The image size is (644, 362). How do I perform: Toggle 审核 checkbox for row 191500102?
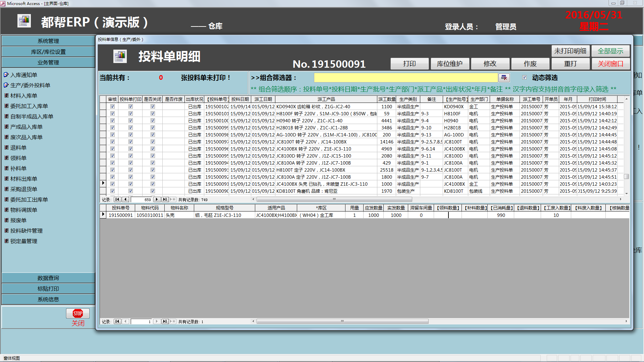[x=112, y=107]
